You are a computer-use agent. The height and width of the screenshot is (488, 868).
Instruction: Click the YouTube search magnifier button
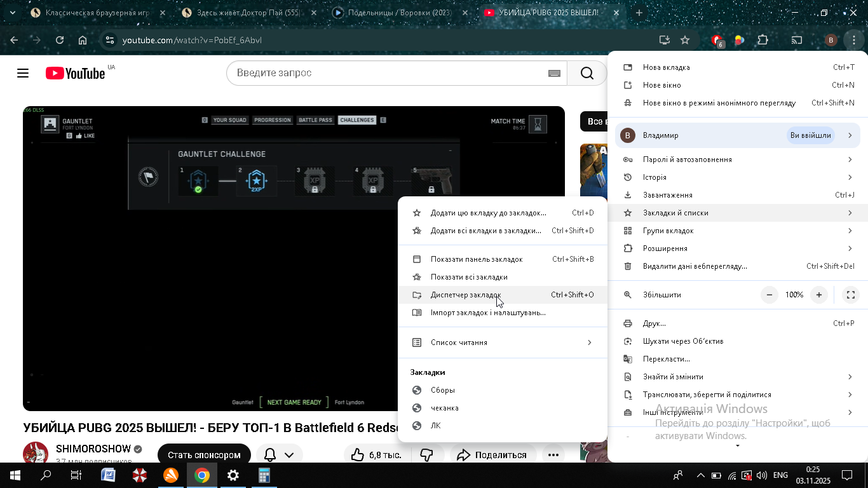(587, 73)
